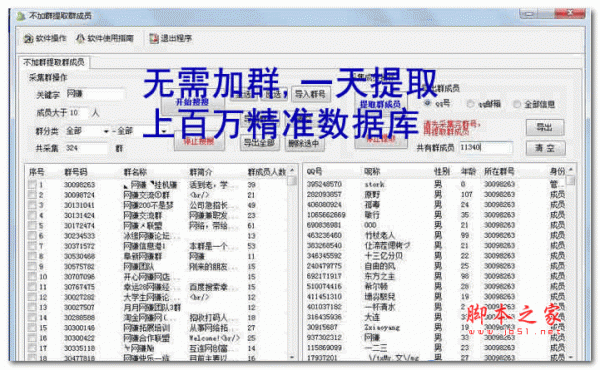Click the 关键字 keyword input field
The height and width of the screenshot is (370, 600).
[95, 94]
